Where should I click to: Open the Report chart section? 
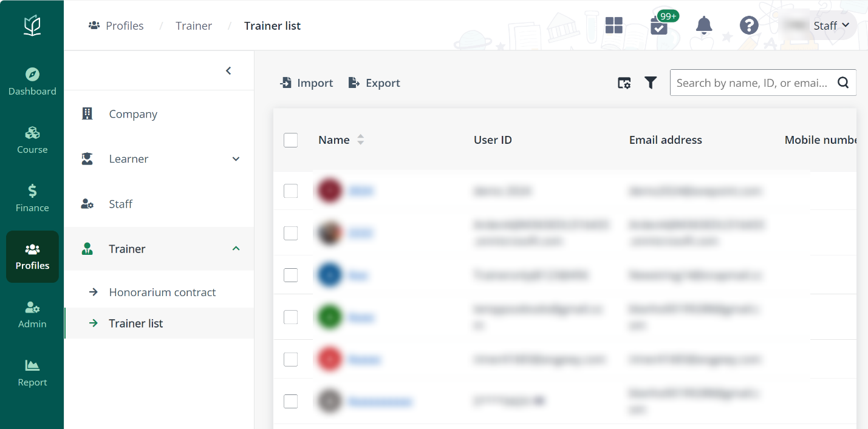point(32,373)
